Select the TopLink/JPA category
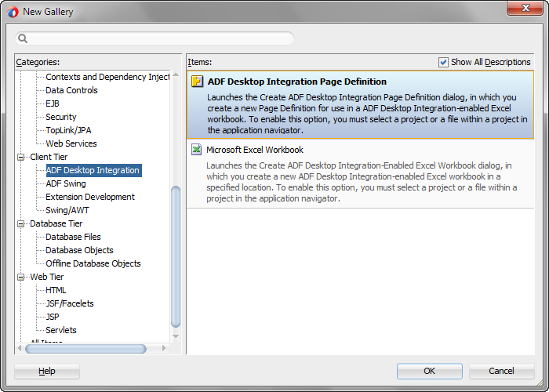 pos(68,130)
